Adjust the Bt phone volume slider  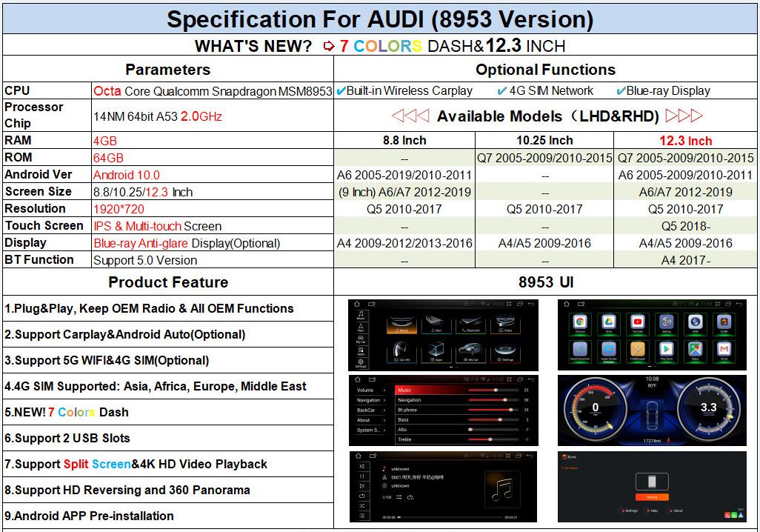(x=494, y=410)
